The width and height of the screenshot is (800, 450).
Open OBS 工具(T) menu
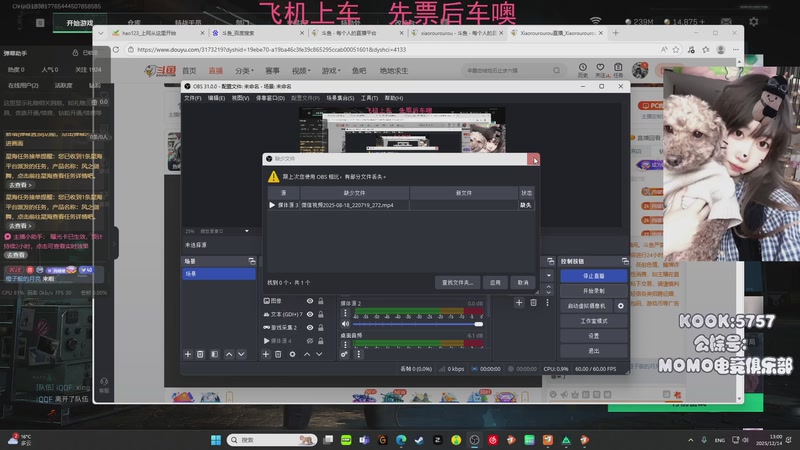pyautogui.click(x=369, y=98)
